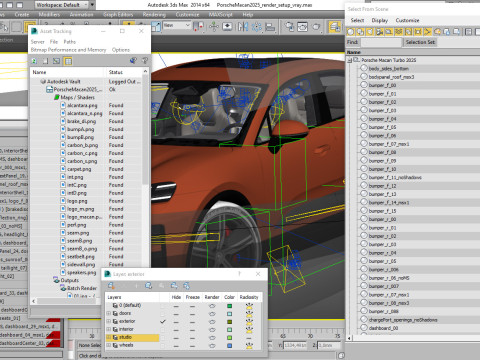Switch Asset Tracking to table view icon
Viewport: 480px width, 360px height.
click(68, 61)
